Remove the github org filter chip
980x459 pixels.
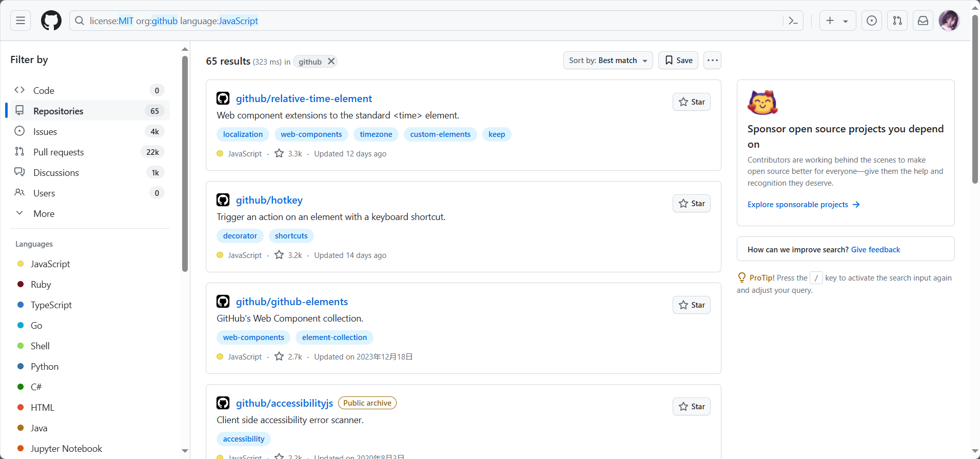click(331, 61)
